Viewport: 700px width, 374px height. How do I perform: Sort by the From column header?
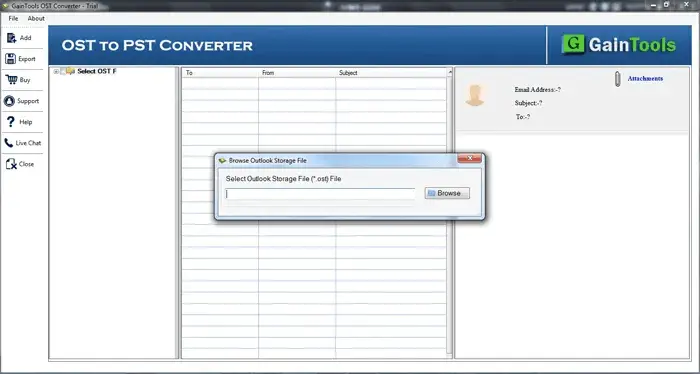(297, 72)
